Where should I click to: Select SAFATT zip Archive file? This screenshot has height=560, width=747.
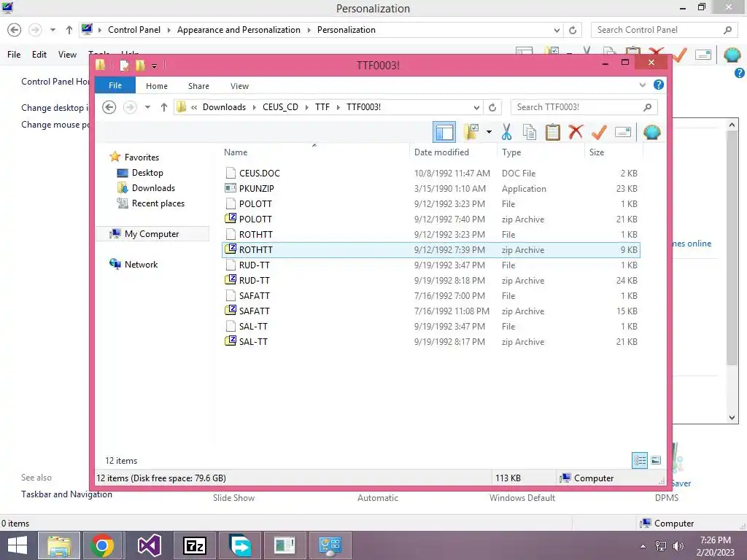pyautogui.click(x=430, y=311)
